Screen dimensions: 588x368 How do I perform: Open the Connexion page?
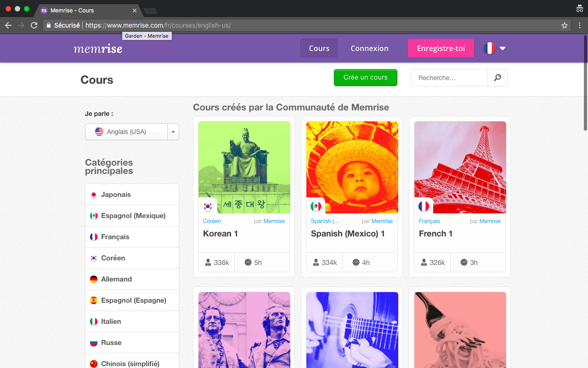click(369, 48)
